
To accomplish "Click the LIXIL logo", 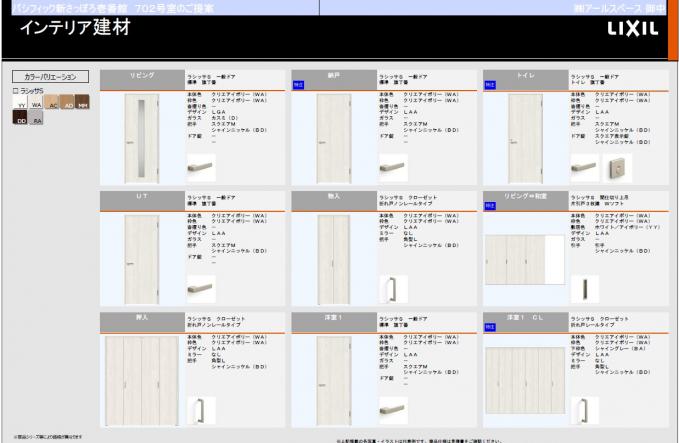I will 632,29.
